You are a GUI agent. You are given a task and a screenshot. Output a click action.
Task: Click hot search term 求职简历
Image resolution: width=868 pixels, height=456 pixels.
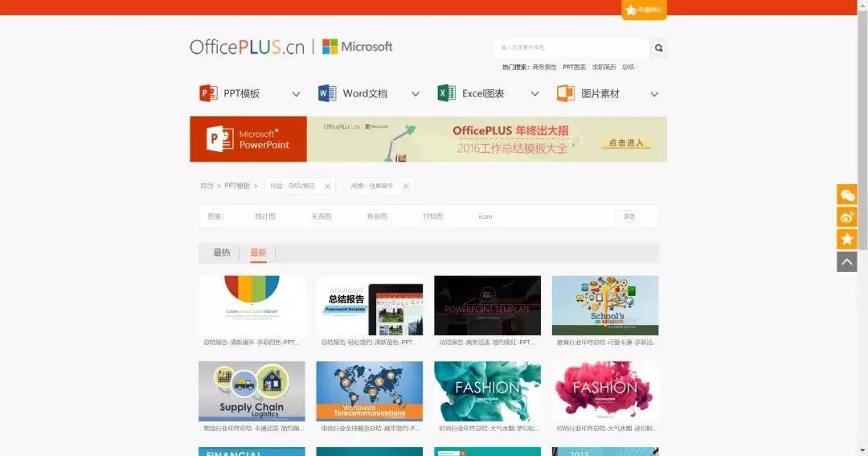click(604, 67)
